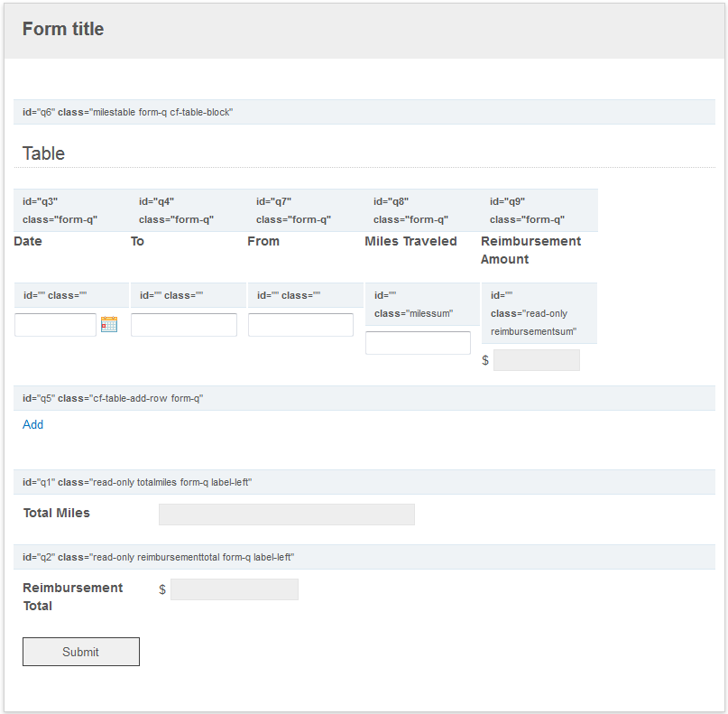The image size is (728, 714).
Task: Click the milessum class label
Action: click(x=414, y=313)
